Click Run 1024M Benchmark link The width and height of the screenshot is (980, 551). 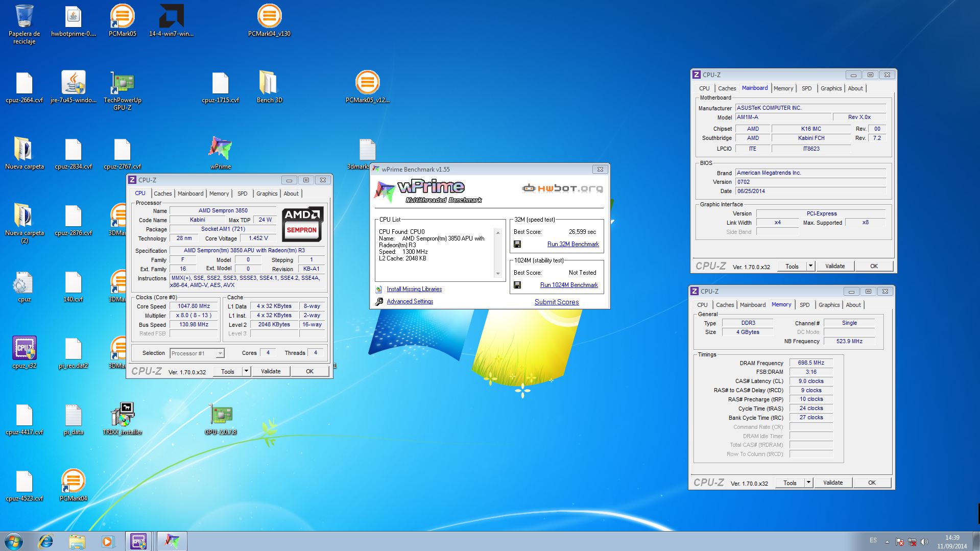pos(569,285)
